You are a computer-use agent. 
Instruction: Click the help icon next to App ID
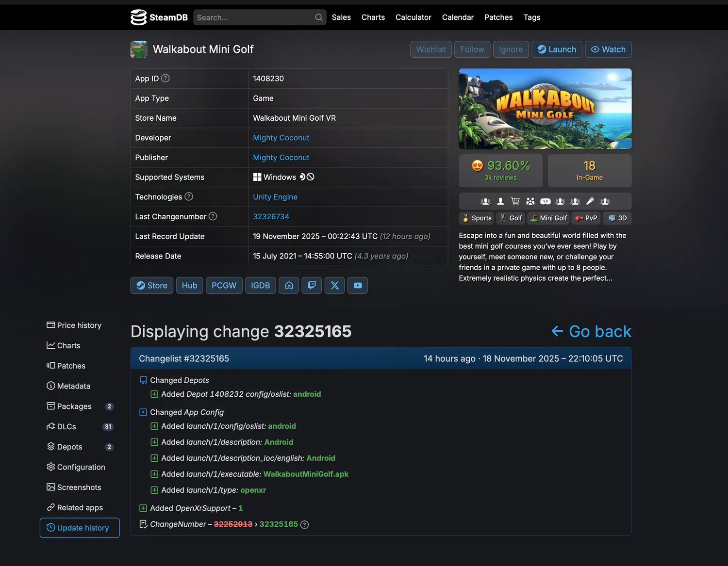pos(165,78)
